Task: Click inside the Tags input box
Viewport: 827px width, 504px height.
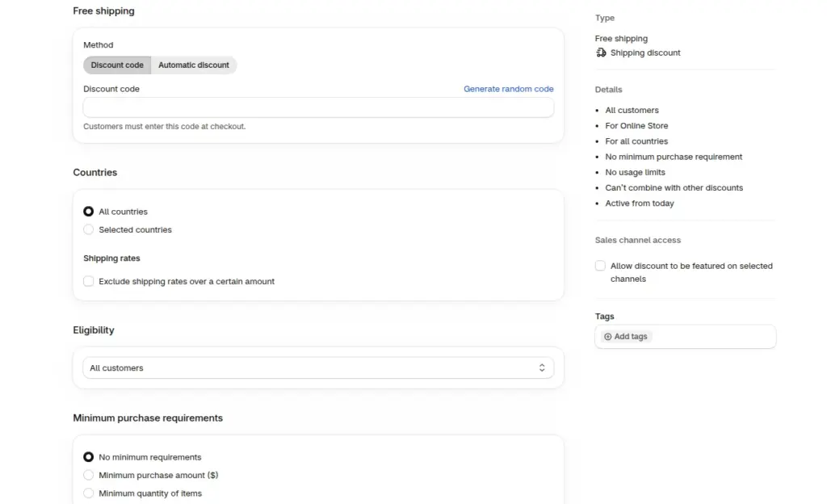Action: point(685,337)
